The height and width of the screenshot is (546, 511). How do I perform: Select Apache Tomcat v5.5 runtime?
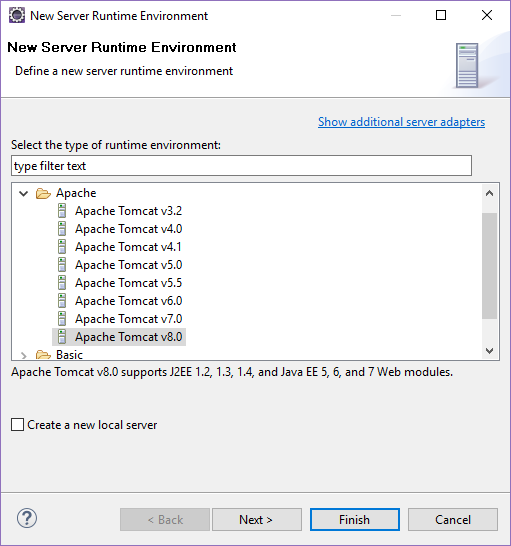(128, 283)
